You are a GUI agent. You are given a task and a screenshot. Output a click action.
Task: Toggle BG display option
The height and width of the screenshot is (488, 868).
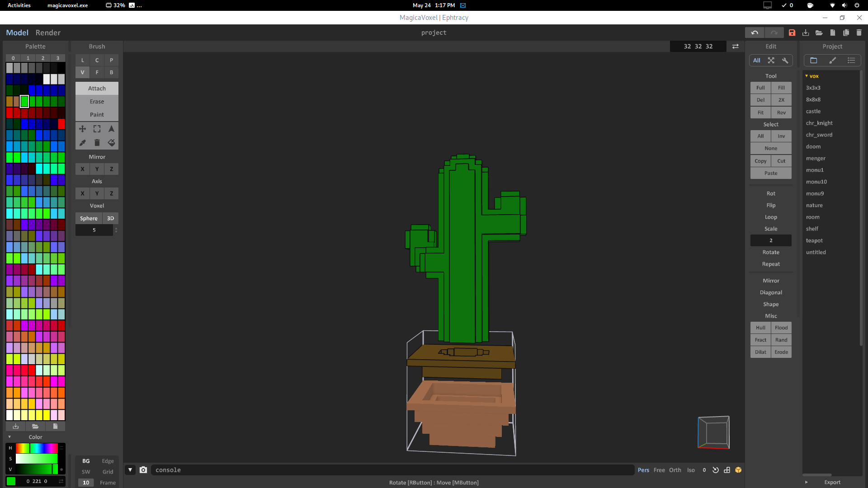point(86,461)
